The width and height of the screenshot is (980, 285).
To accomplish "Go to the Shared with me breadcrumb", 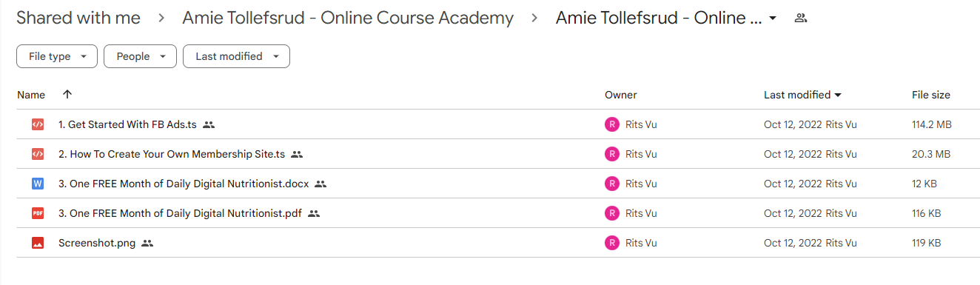I will 78,19.
